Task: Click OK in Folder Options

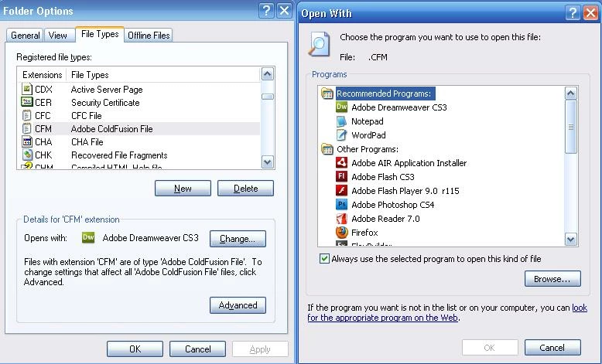Action: (135, 349)
